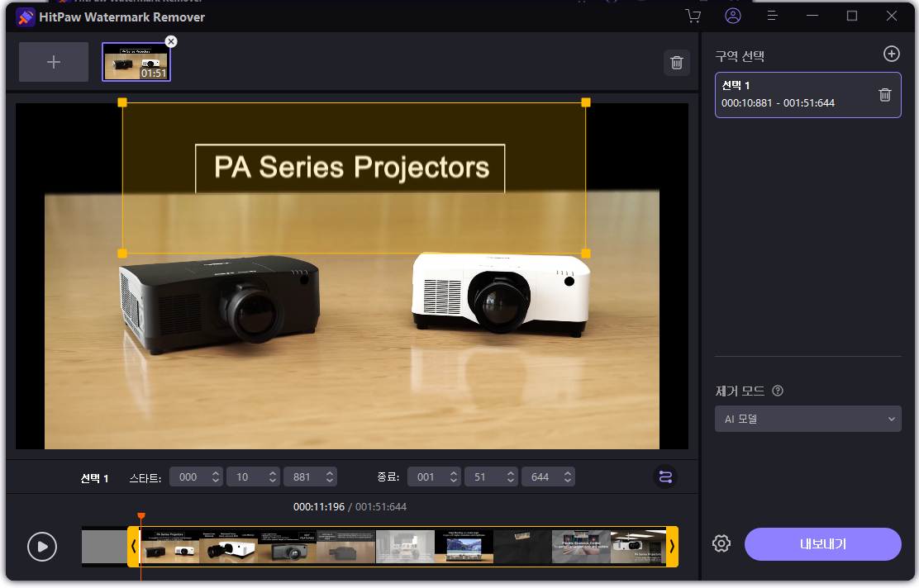This screenshot has height=588, width=919.
Task: Delete all files with top trash icon
Action: 676,63
